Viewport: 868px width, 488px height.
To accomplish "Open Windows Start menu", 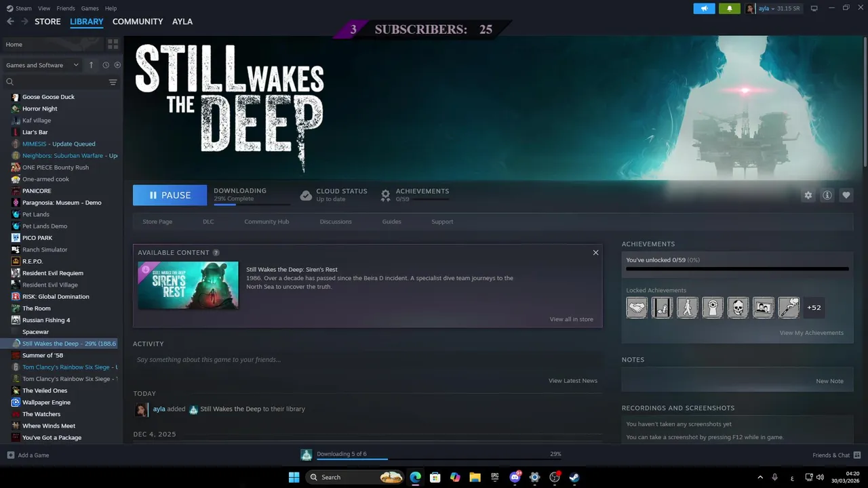I will click(x=294, y=477).
